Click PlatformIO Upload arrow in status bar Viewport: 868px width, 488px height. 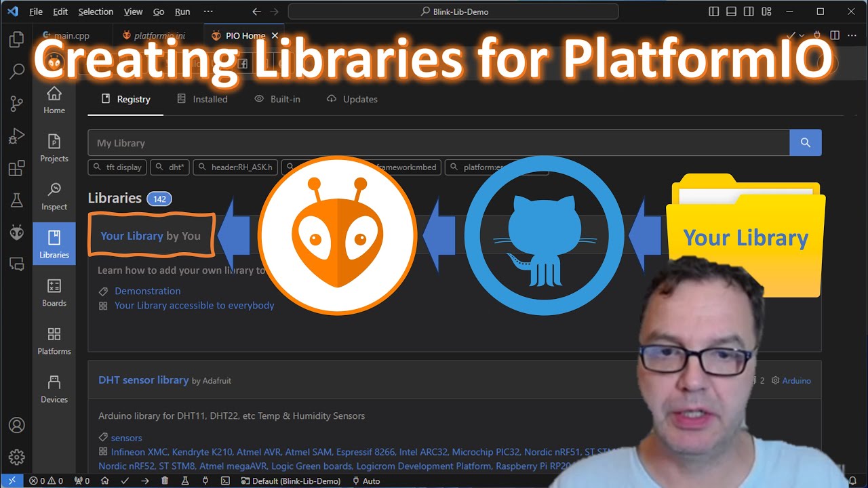point(144,481)
